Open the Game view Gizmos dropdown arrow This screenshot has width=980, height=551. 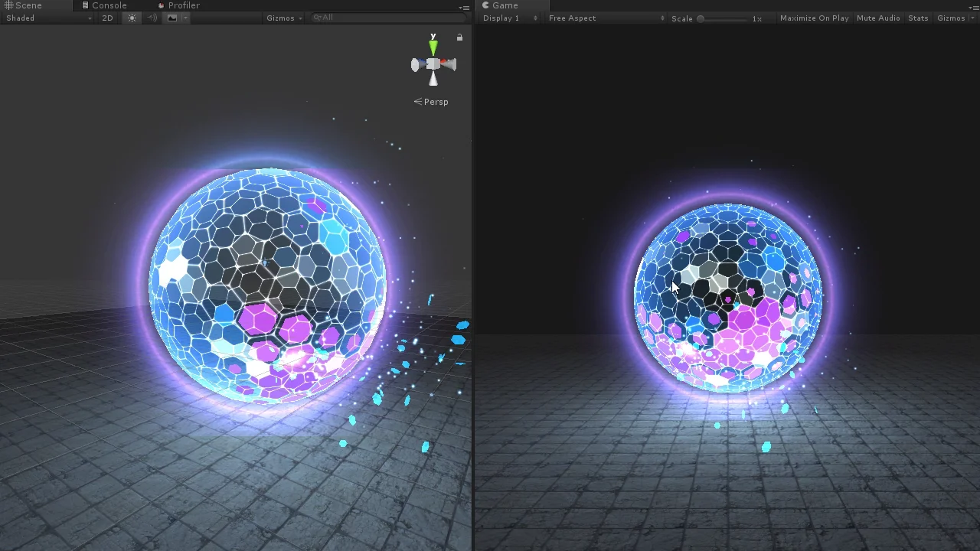(972, 18)
